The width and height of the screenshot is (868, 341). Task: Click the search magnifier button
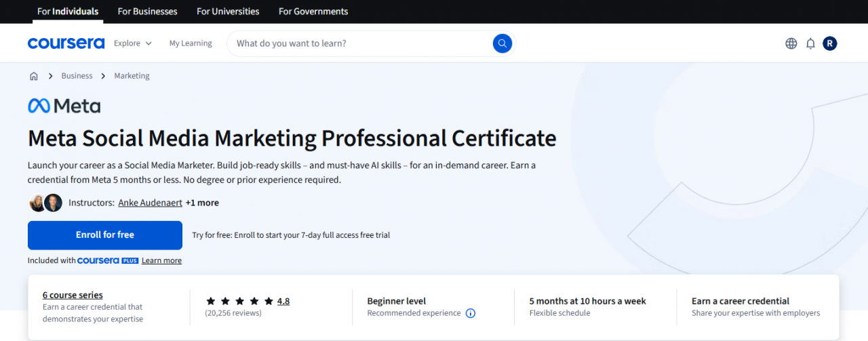pos(502,43)
